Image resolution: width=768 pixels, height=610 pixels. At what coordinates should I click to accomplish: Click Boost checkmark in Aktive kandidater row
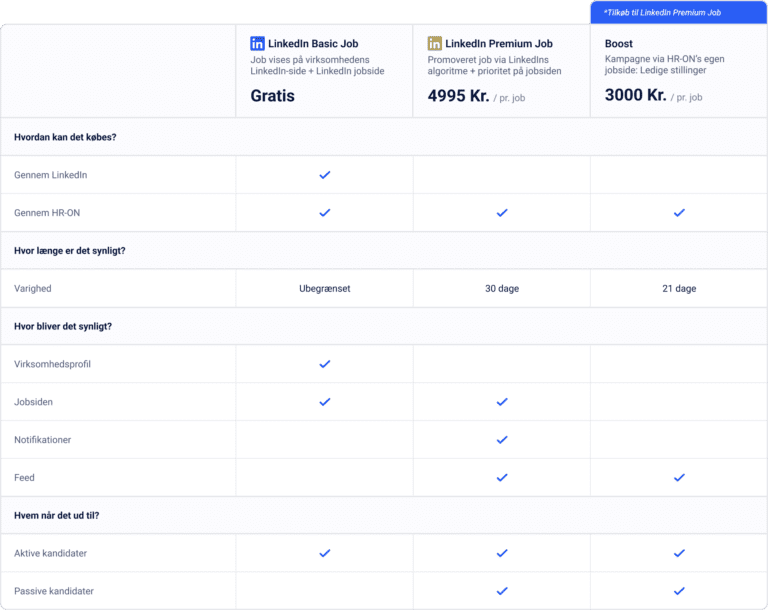[679, 553]
